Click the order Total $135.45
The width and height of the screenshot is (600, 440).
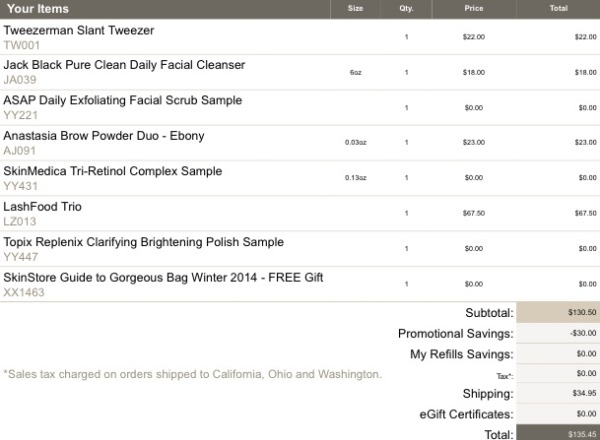pyautogui.click(x=582, y=434)
